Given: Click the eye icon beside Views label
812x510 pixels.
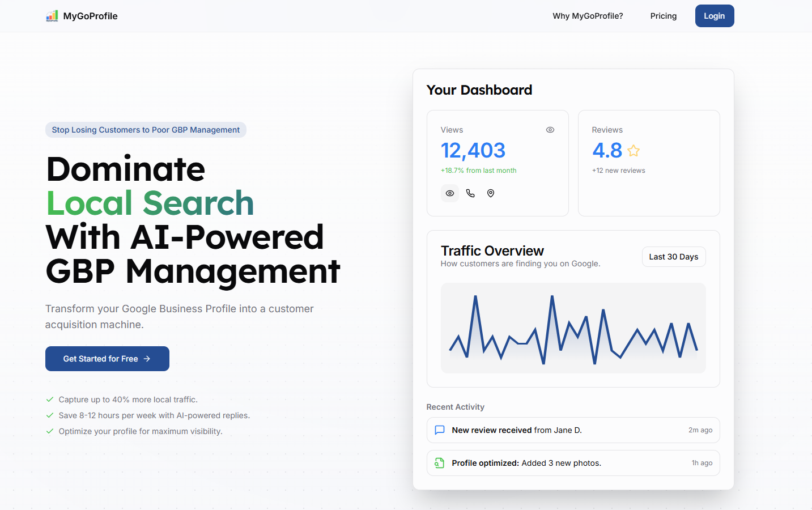Looking at the screenshot, I should click(550, 130).
